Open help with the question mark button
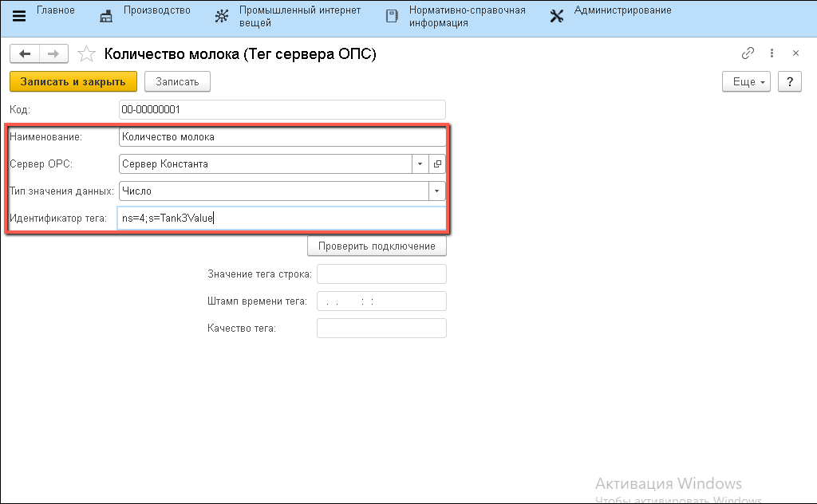The image size is (817, 504). point(789,81)
